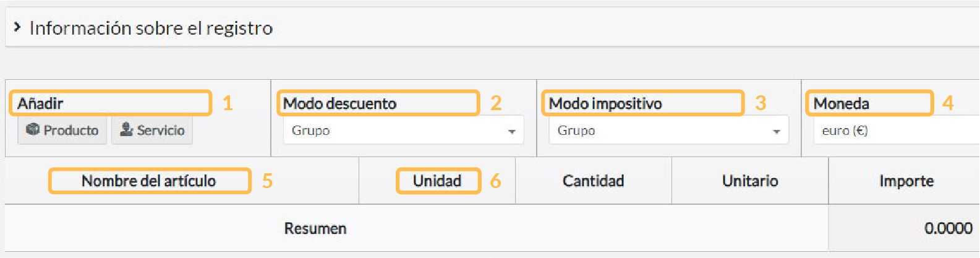This screenshot has height=258, width=980.
Task: Click the orange number 5 marker
Action: coord(267,181)
